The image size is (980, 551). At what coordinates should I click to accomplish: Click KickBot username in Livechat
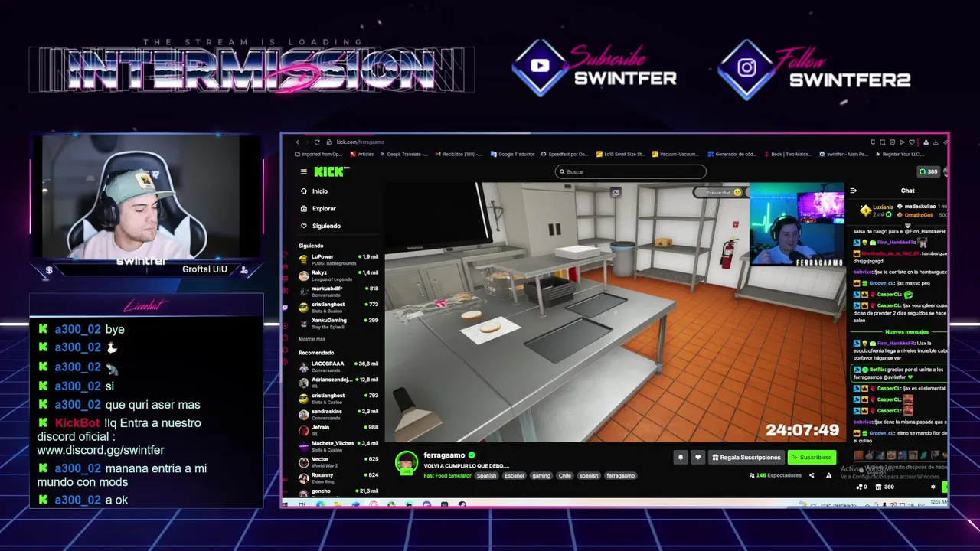(x=77, y=423)
